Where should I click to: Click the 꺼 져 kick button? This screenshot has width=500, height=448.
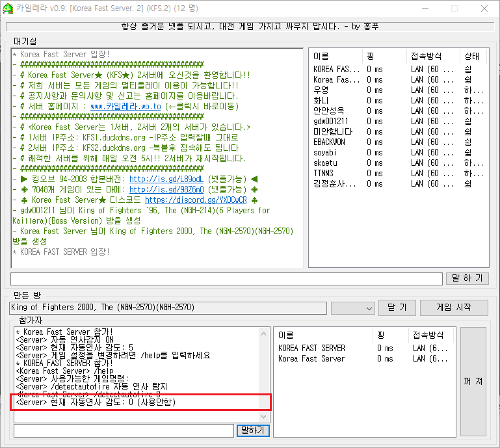coord(473,382)
